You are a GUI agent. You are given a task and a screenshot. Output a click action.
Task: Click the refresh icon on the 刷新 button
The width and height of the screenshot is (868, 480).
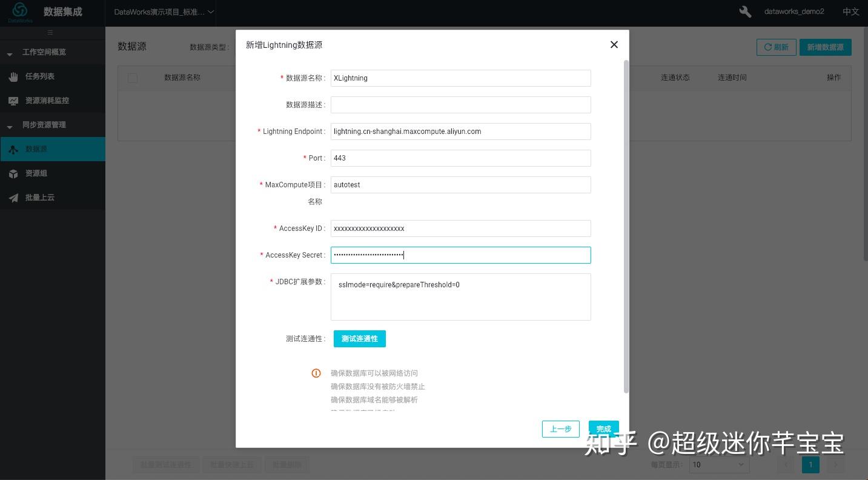pos(768,47)
